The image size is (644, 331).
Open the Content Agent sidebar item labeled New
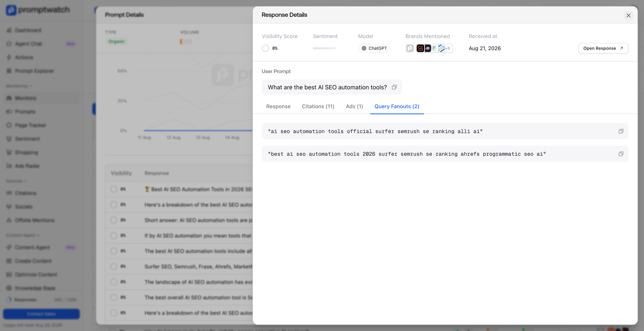pos(41,247)
